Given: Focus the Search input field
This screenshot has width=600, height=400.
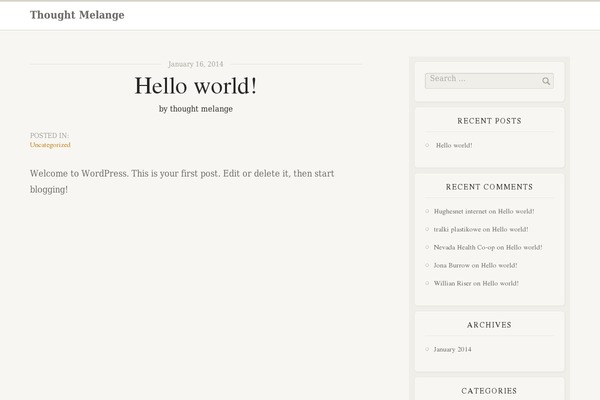Looking at the screenshot, I should tap(489, 81).
